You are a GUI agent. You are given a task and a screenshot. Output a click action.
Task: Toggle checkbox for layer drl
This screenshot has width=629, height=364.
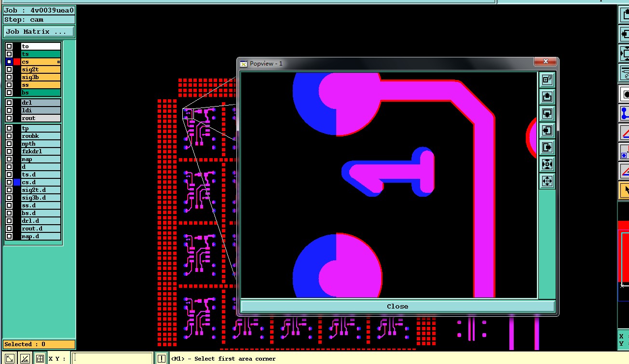pos(9,103)
